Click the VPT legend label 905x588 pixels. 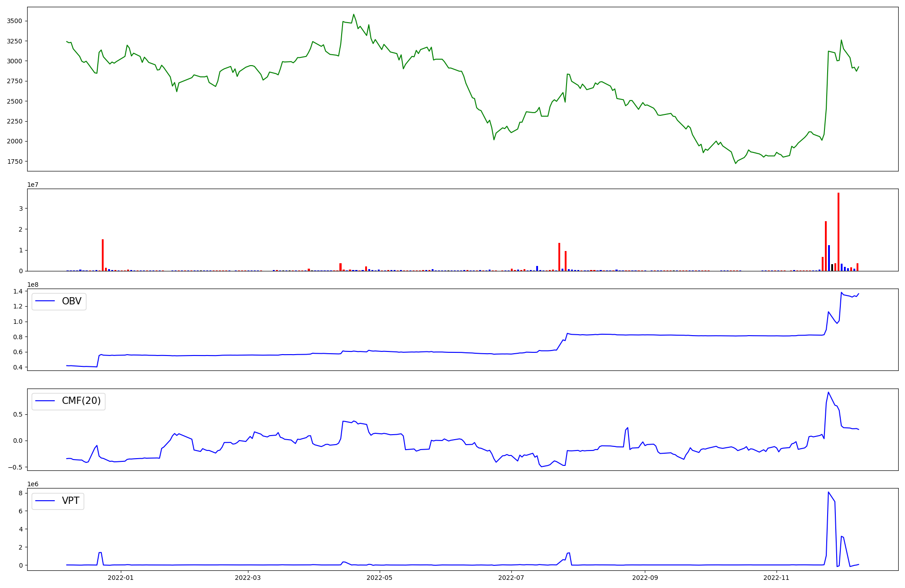[71, 501]
